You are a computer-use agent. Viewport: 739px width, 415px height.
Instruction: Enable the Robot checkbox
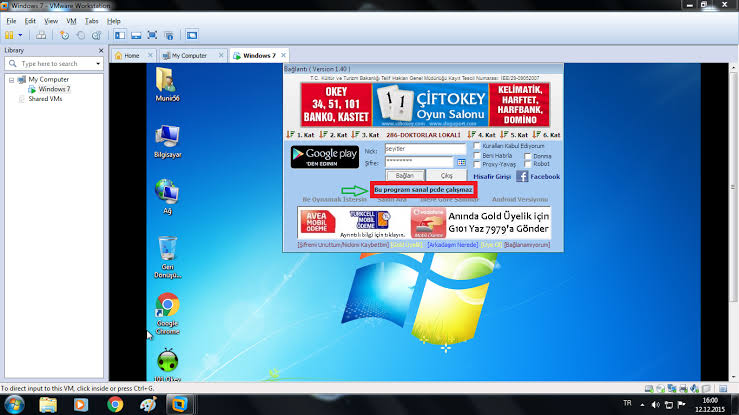527,164
